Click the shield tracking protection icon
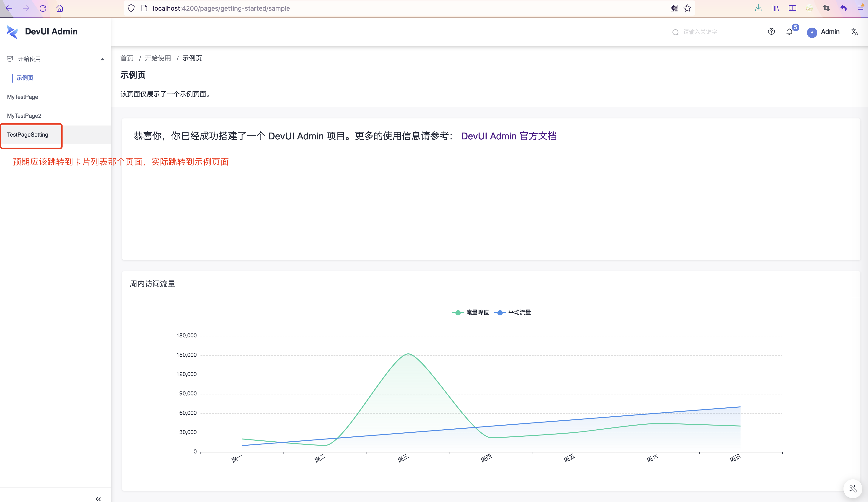Screen dimensions: 868x502 coord(131,8)
